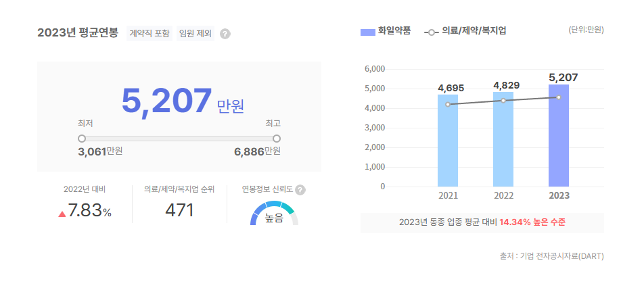Click the 의료/제약/복지업 순위 value 471
644x292 pixels.
coord(179,210)
